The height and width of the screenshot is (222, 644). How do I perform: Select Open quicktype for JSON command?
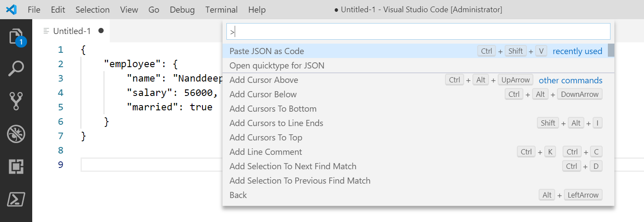coord(277,65)
